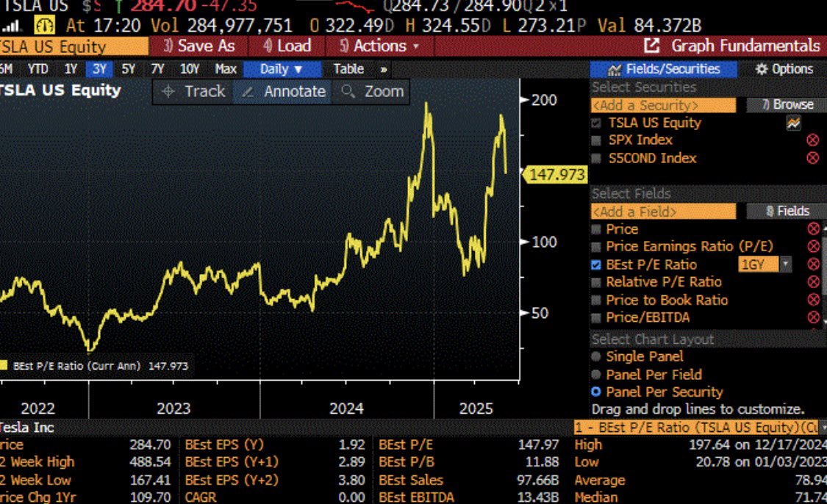
Task: Open Graph Fundamentals pop-out icon
Action: [x=652, y=46]
